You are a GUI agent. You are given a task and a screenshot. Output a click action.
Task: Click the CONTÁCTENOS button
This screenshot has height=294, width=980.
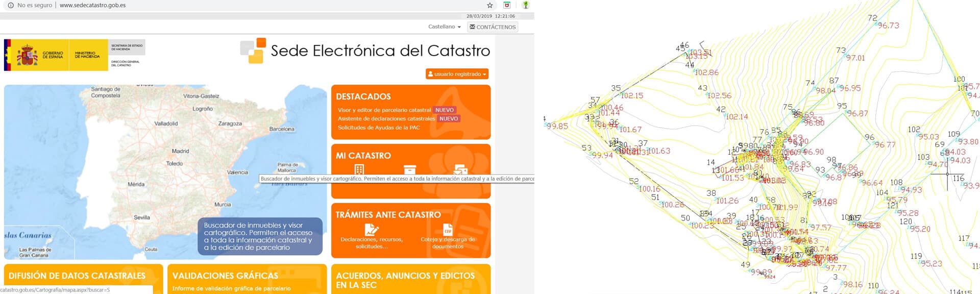[493, 27]
